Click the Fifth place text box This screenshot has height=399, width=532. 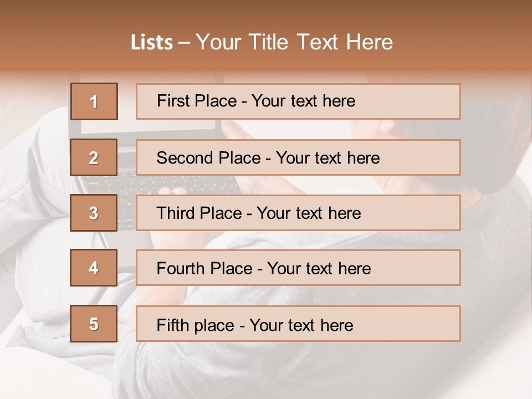pyautogui.click(x=298, y=324)
